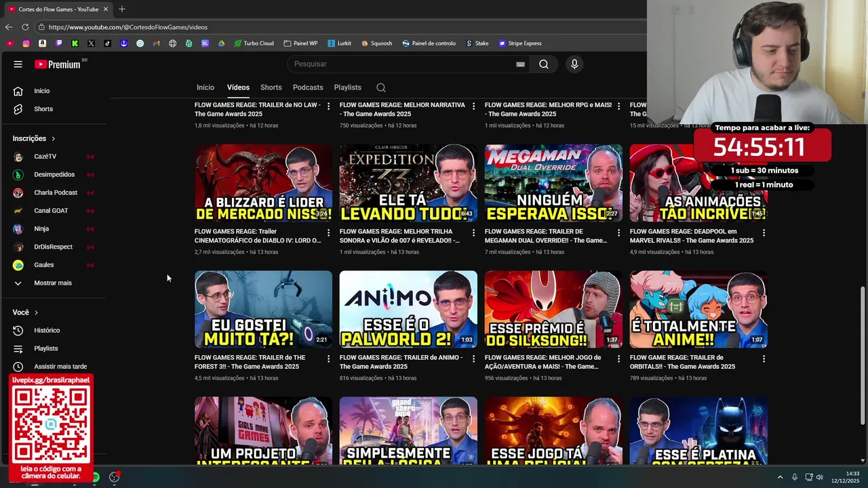Viewport: 868px width, 488px height.
Task: Open Spotify from the taskbar
Action: (x=95, y=477)
